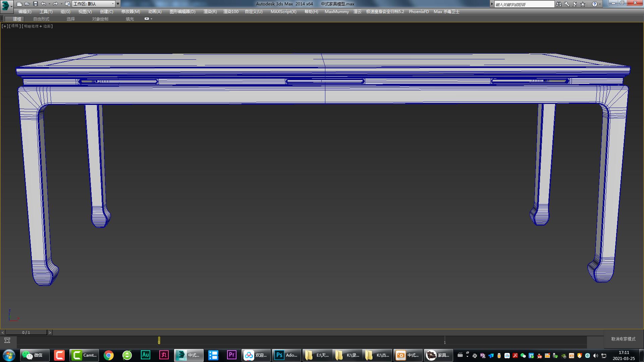Click the [+] viewport label button
This screenshot has width=644, height=362.
click(5, 26)
